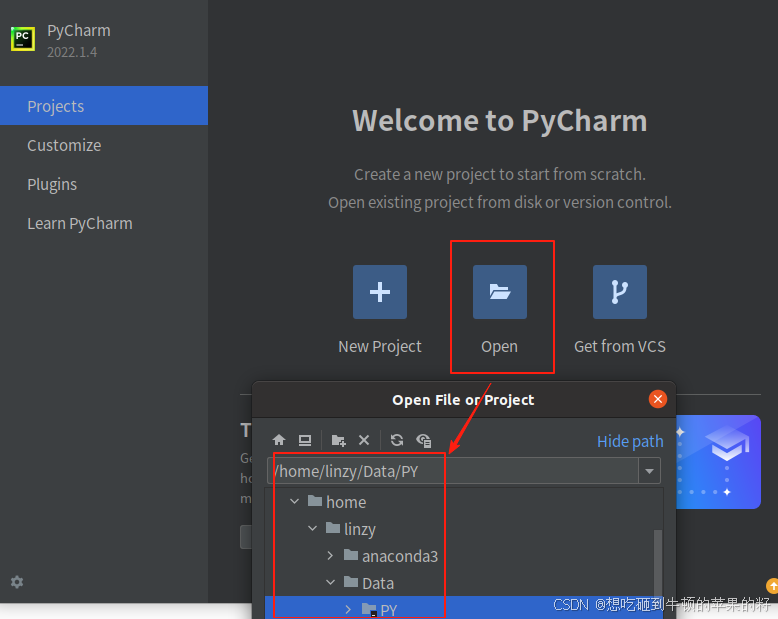Click the Get from VCS branch icon

tap(620, 292)
